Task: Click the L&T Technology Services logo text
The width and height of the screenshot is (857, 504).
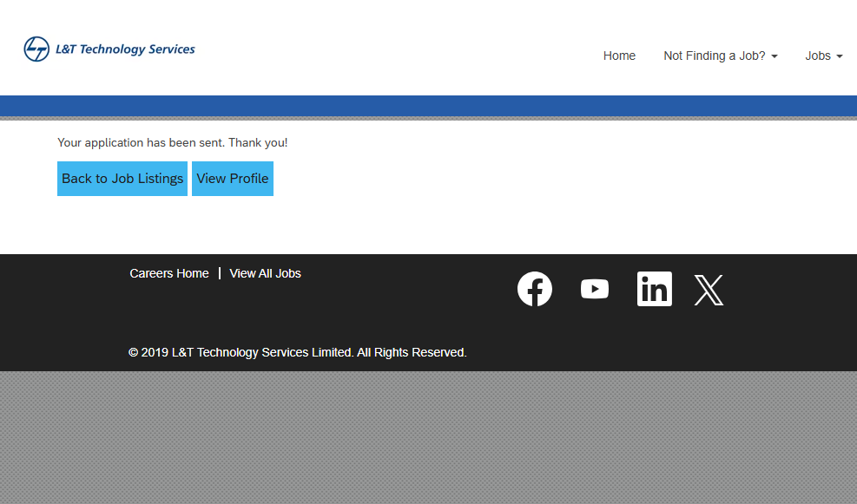Action: click(125, 49)
